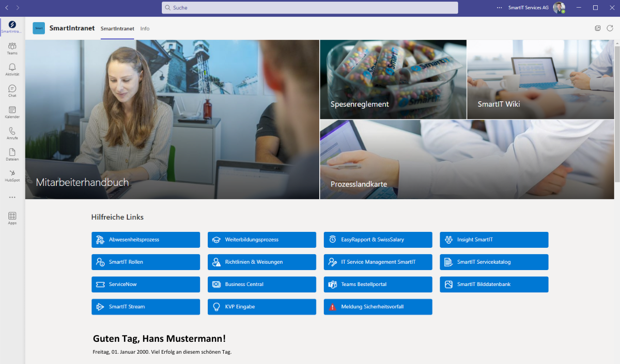
Task: Go forward with the right navigation arrow
Action: coord(18,8)
